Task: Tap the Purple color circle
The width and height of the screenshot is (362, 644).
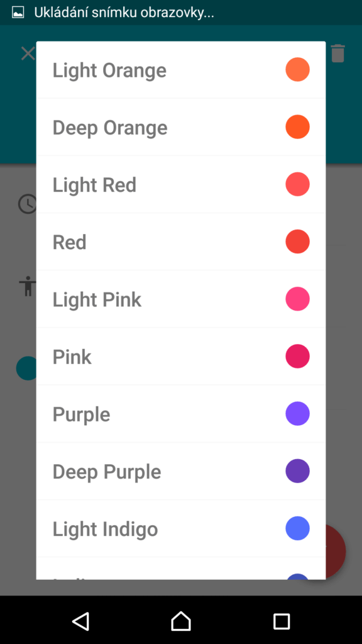Action: tap(297, 414)
